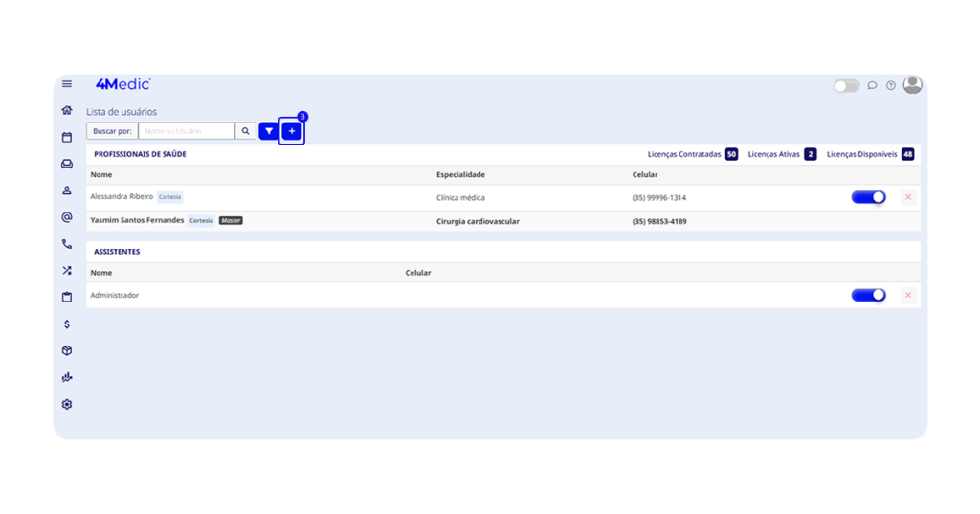Open the dollar sign financial icon

coord(67,324)
